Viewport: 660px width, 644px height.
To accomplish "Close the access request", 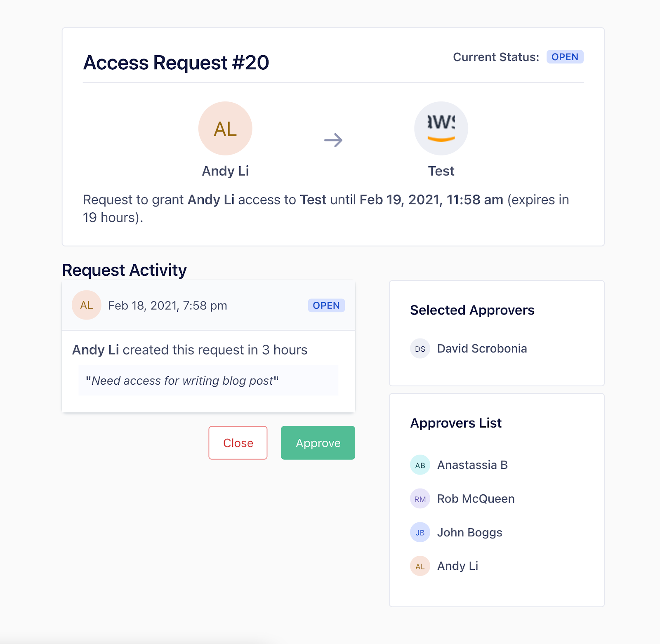I will coord(238,443).
